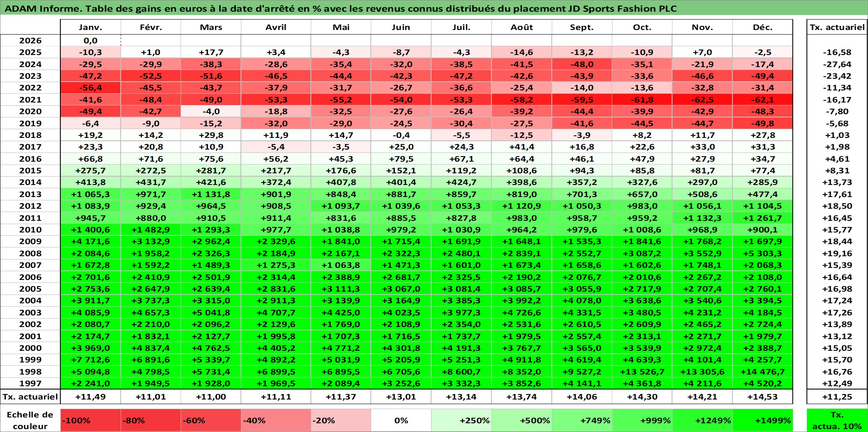Select the +1 131,8 cell in March 2013
The width and height of the screenshot is (868, 432).
point(211,194)
